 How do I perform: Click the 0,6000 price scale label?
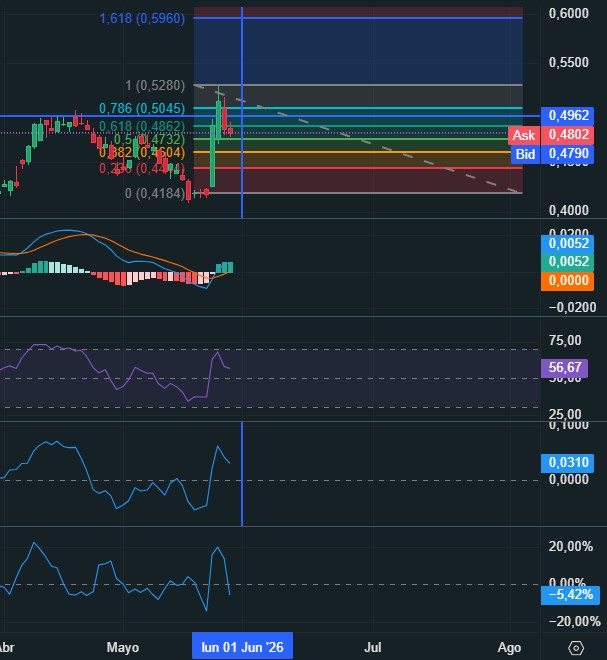pos(569,13)
